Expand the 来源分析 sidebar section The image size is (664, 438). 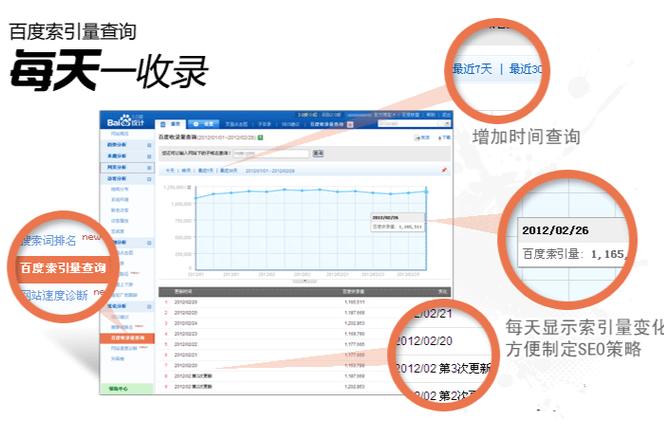point(127,156)
